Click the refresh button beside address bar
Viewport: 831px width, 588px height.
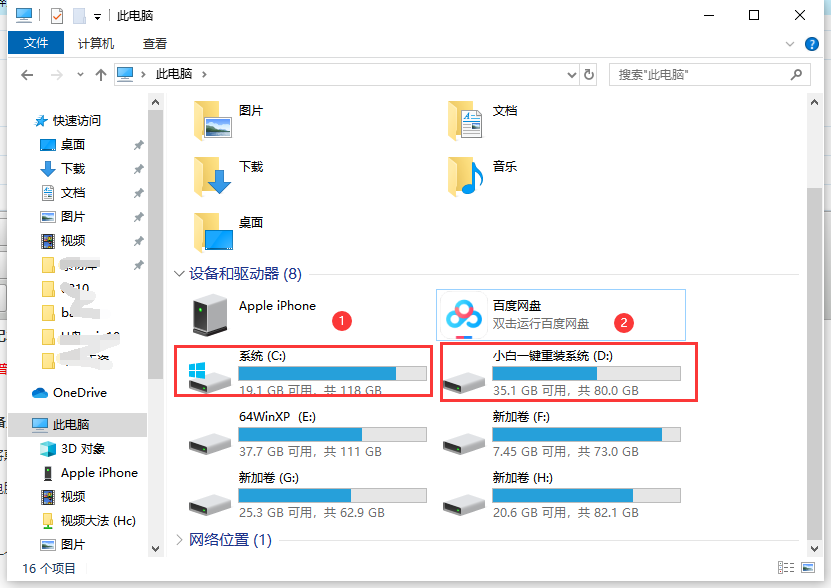click(589, 74)
